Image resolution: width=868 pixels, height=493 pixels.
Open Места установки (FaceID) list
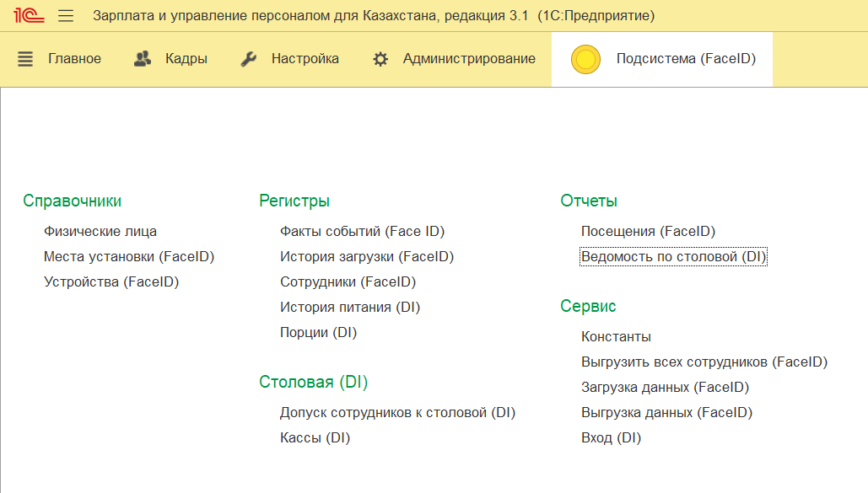pyautogui.click(x=128, y=256)
